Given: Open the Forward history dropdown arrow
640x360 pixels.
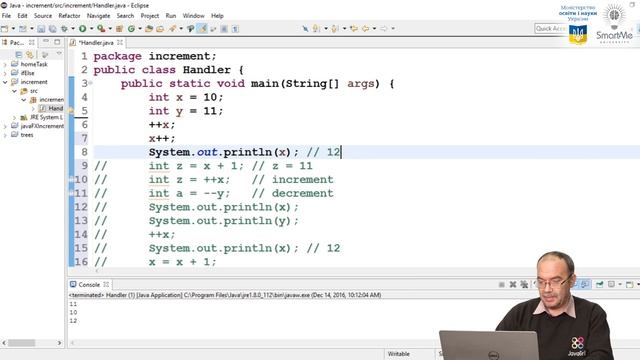Looking at the screenshot, I should [393, 29].
